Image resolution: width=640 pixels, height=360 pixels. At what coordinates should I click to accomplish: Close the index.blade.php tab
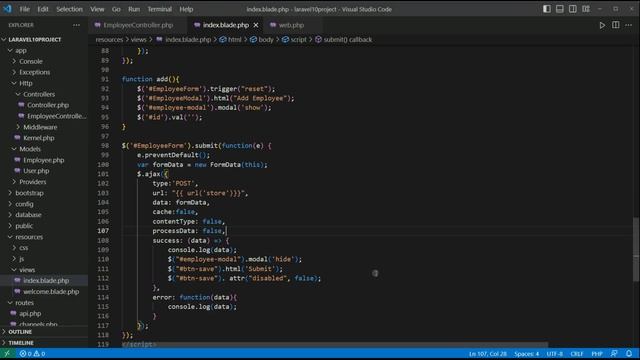click(256, 25)
